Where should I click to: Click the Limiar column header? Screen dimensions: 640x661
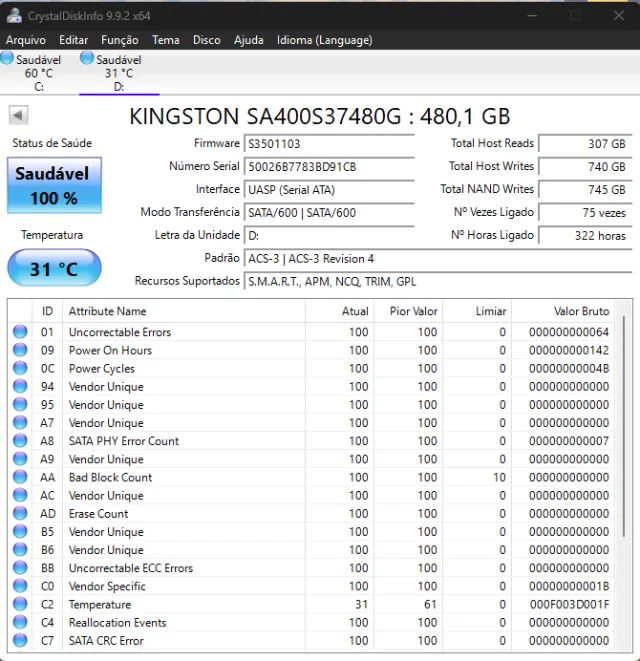point(477,311)
